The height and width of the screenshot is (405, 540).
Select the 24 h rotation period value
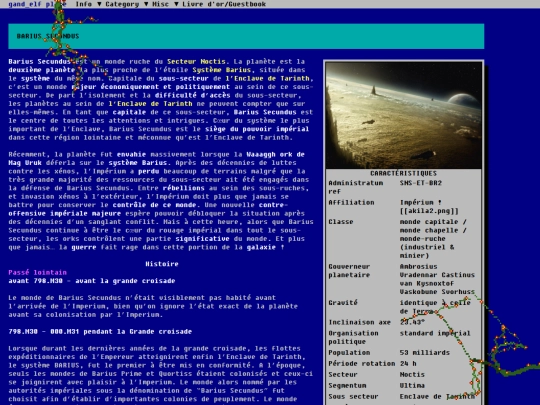pyautogui.click(x=408, y=364)
